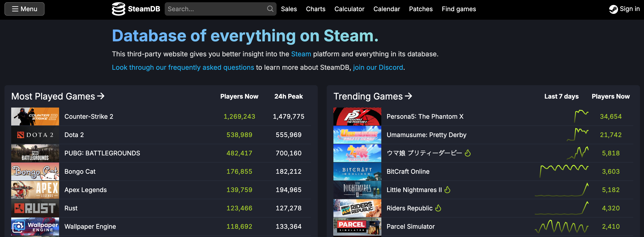Click the join our Discord link
644x237 pixels.
(378, 68)
